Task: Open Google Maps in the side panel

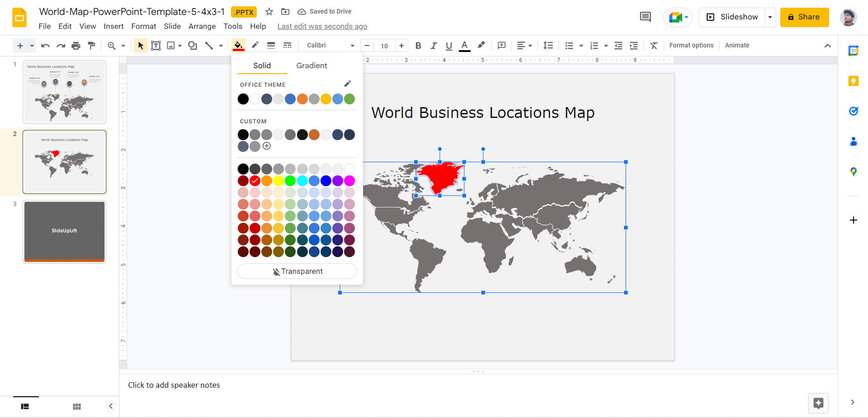Action: point(854,172)
